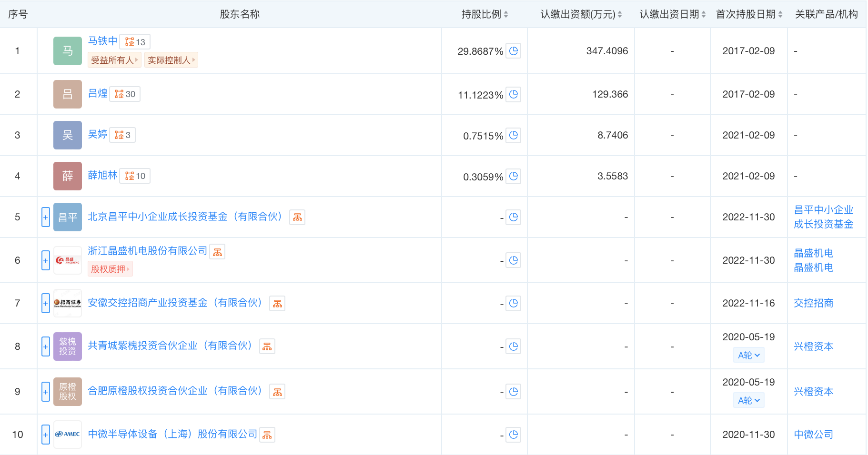Click structure icon beside 安徽交控招商产业投资基金
868x455 pixels.
(277, 303)
